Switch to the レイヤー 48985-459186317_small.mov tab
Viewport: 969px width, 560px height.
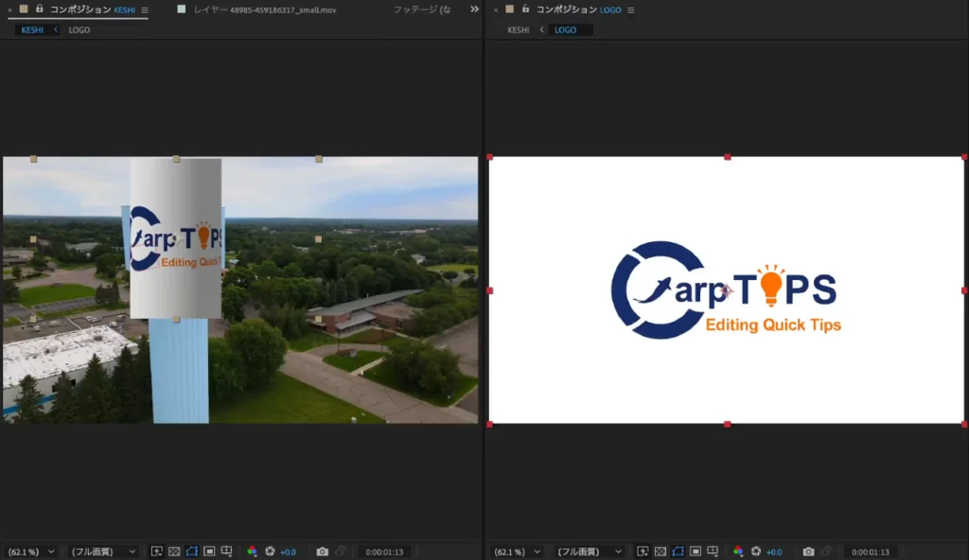point(265,9)
